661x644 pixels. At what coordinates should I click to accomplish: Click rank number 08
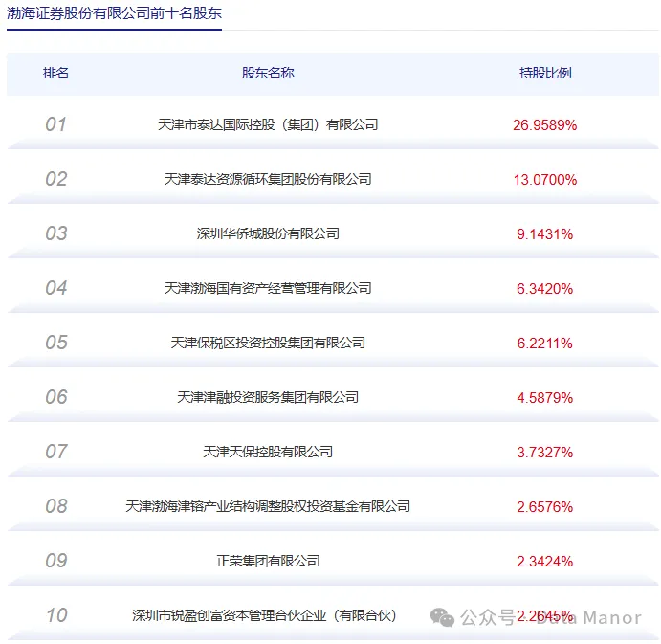(56, 505)
